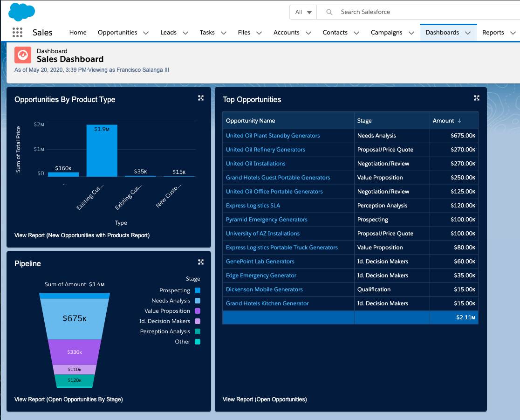Switch to the Reports tab

(x=493, y=33)
